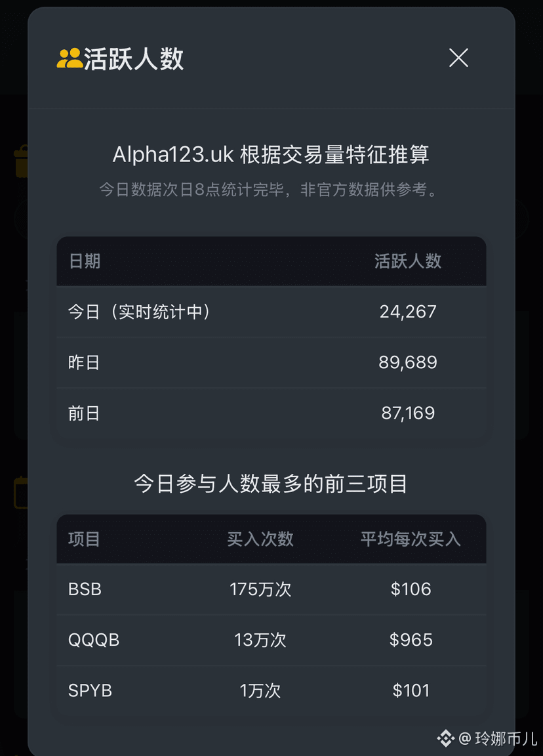Click the 活跃人数 column header
Screen dimensions: 543x756
(x=408, y=261)
